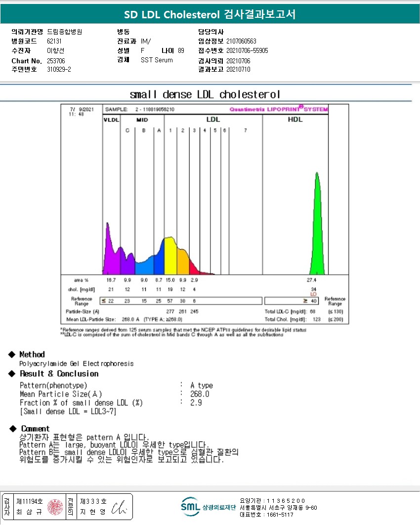Click the diamond bullet beside Comment
420x525 pixels.
(x=13, y=428)
